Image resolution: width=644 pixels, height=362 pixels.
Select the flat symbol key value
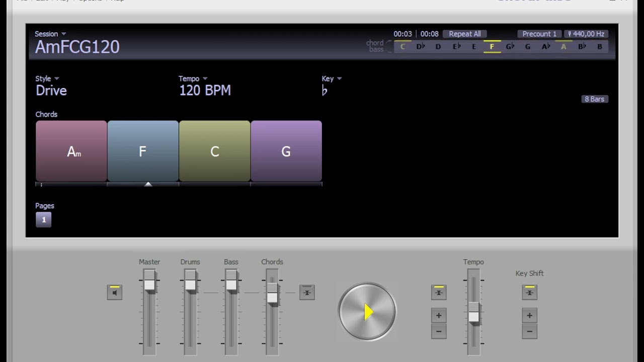coord(325,90)
